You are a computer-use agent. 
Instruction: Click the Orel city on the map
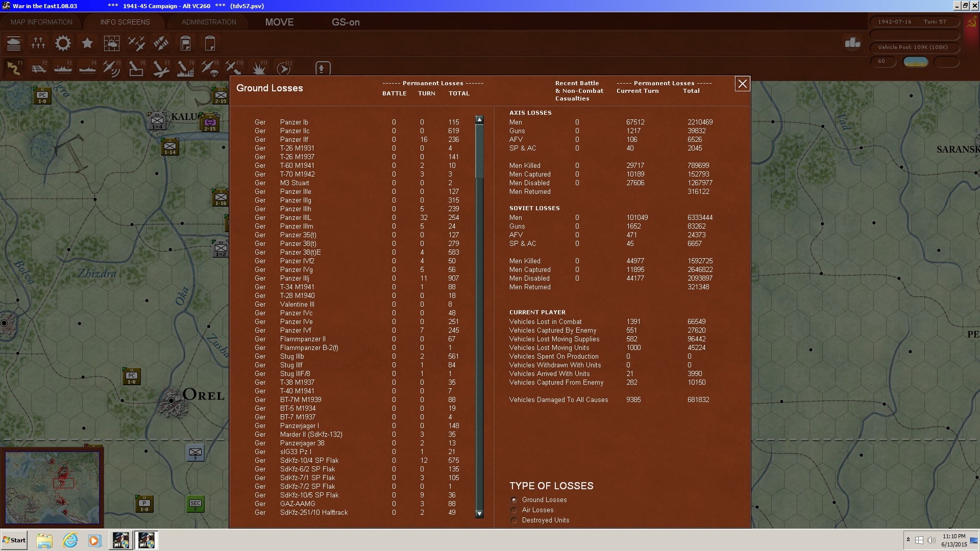tap(171, 401)
